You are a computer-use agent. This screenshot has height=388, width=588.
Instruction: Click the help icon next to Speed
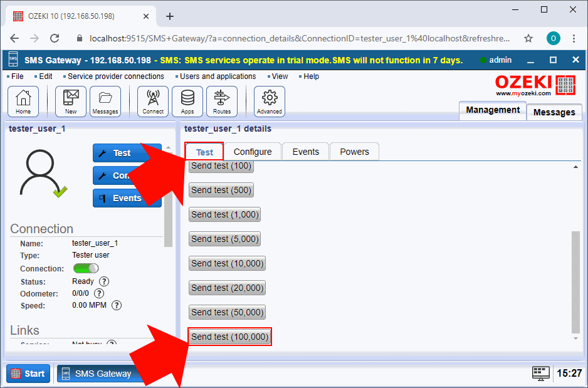(117, 305)
